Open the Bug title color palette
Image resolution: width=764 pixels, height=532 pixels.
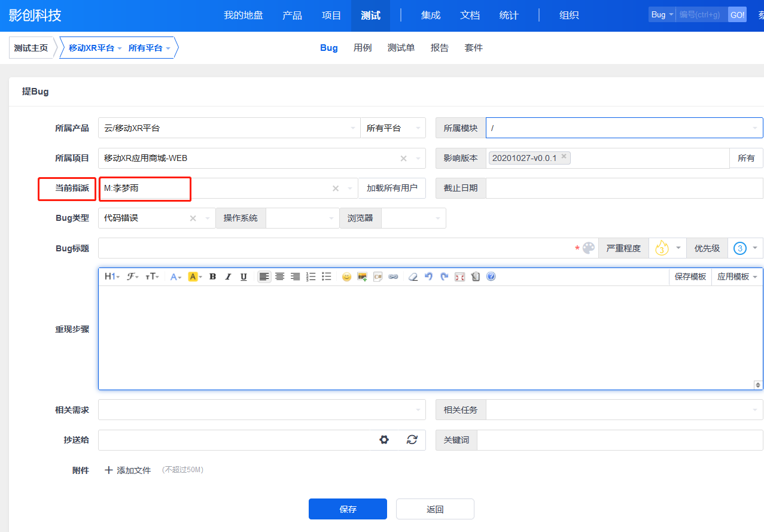[589, 248]
